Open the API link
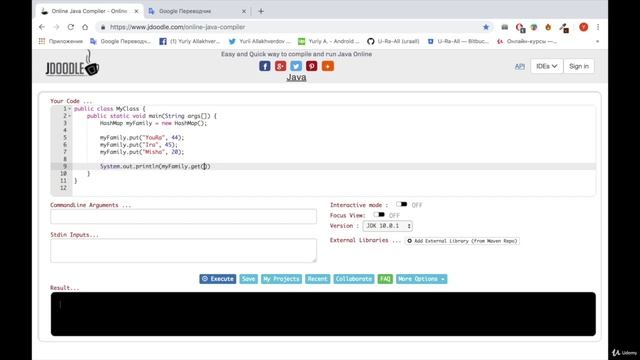640x360 pixels. [520, 66]
